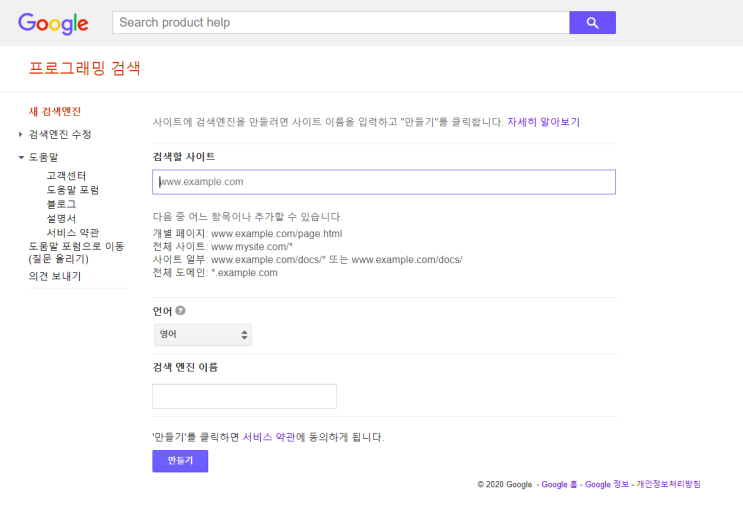This screenshot has height=512, width=743.
Task: Open 설명서 in the sidebar
Action: click(61, 218)
